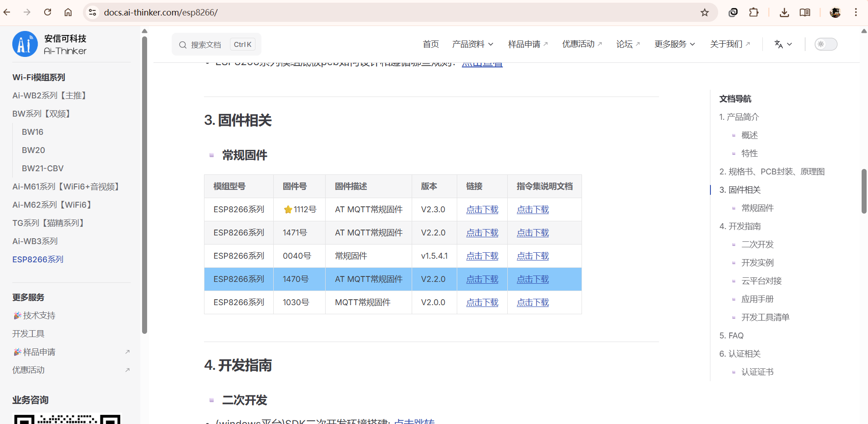
Task: Open the 论坛 nav link
Action: [x=628, y=44]
